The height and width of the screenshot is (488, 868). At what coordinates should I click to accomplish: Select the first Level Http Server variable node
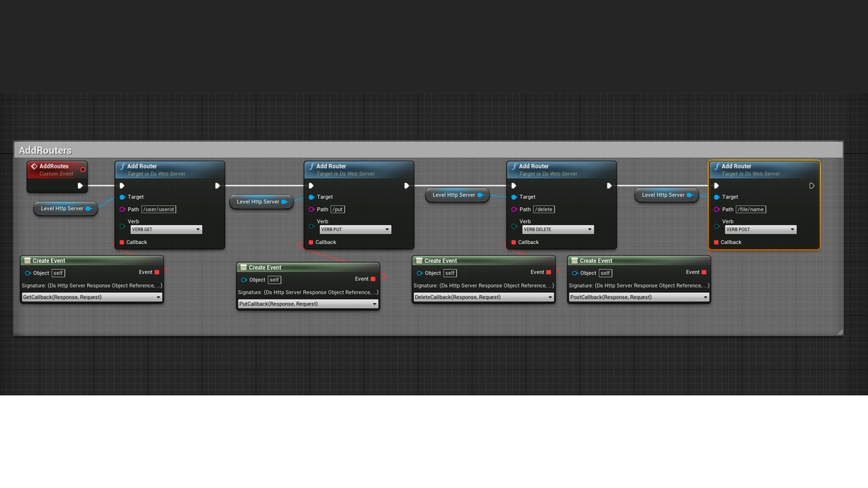62,209
